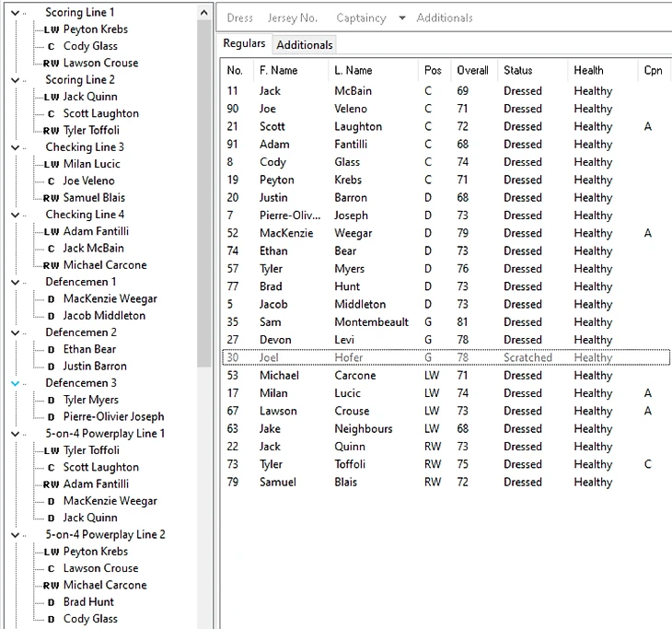
Task: Select Brad Hunt in Powerplay Line 2
Action: tap(88, 602)
